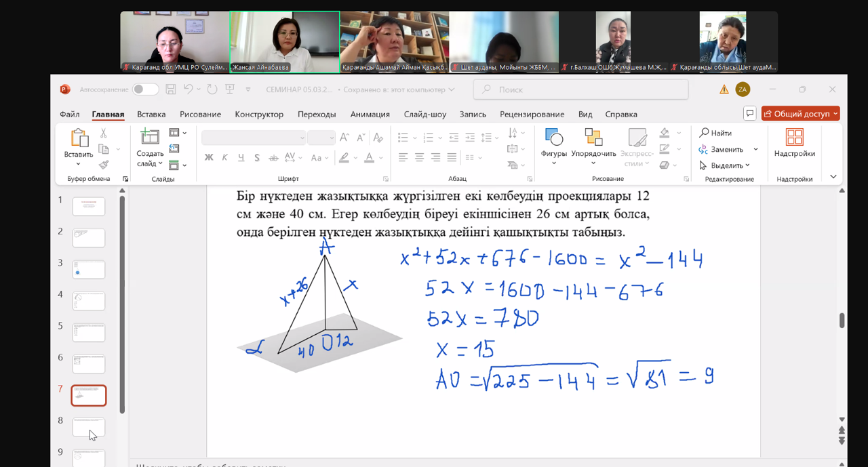868x467 pixels.
Task: Toggle italic К formatting
Action: pyautogui.click(x=225, y=158)
